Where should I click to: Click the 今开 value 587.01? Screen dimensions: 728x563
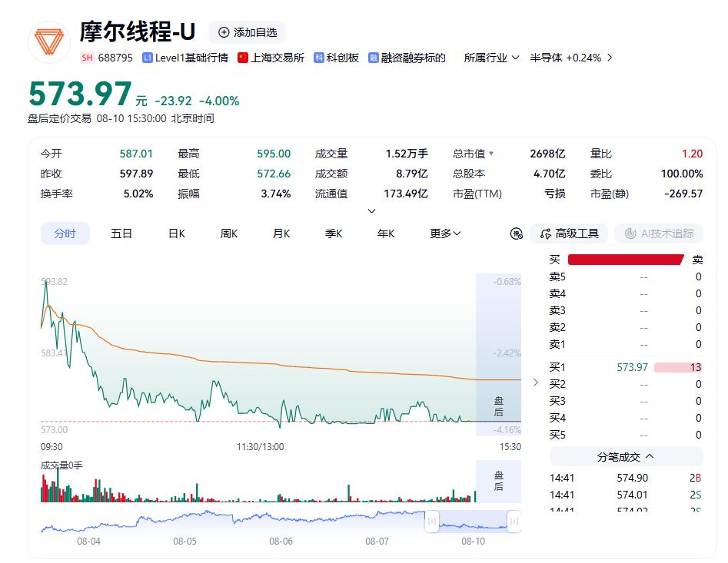point(136,154)
